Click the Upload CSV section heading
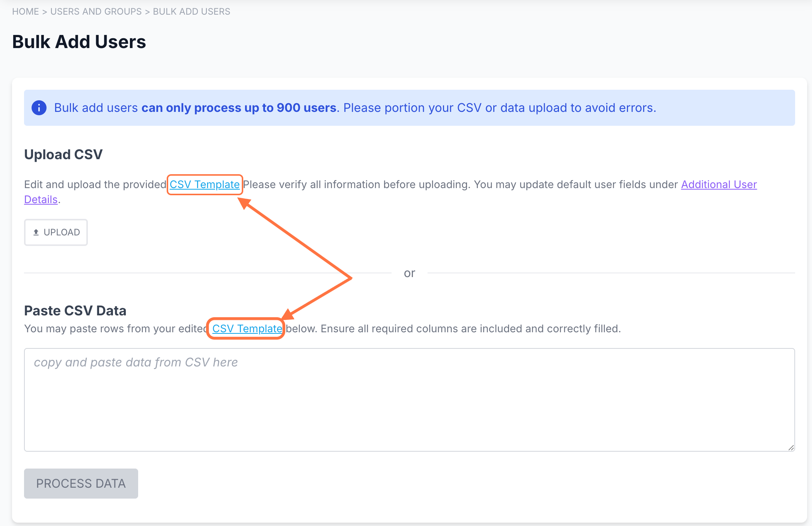 tap(63, 154)
